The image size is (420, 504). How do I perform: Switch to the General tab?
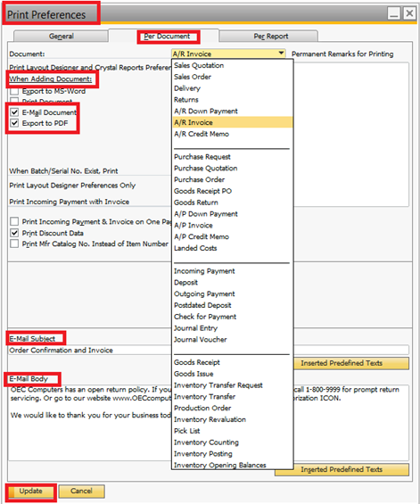click(x=61, y=36)
